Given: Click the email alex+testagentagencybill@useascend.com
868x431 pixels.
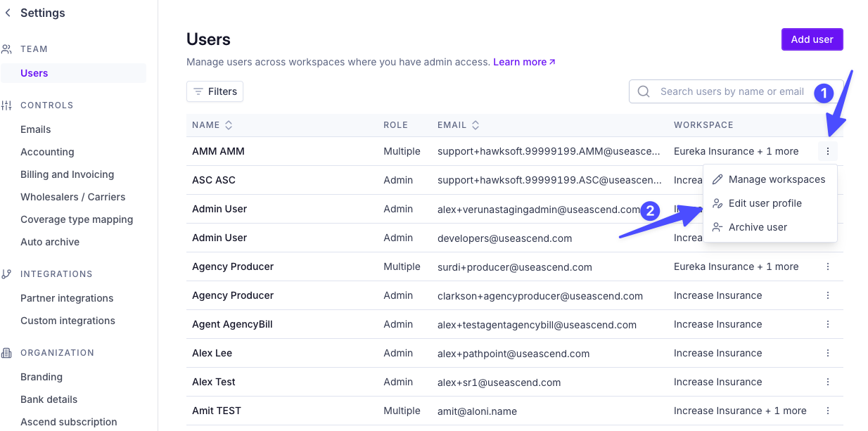Looking at the screenshot, I should [x=537, y=324].
